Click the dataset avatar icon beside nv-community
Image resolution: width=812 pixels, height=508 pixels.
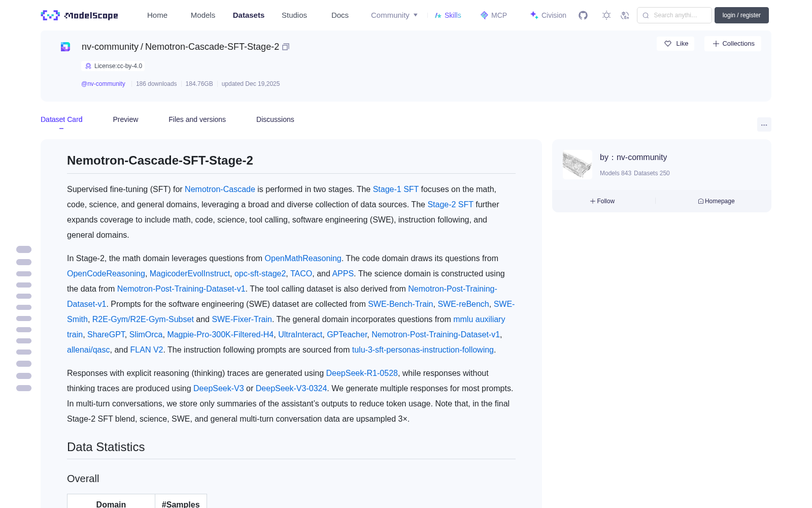[x=65, y=47]
